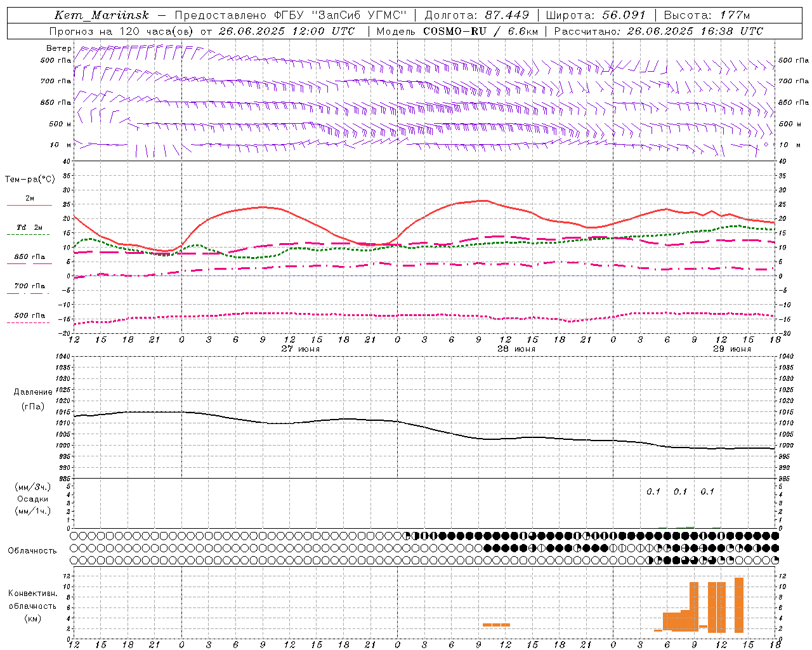Click the Ветер panel label
Viewport: 812px width, 650px height.
[x=59, y=48]
